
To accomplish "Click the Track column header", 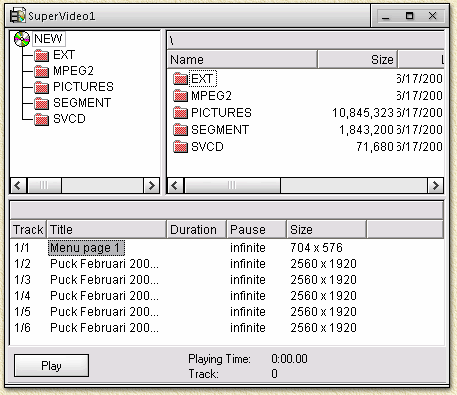I will (28, 230).
